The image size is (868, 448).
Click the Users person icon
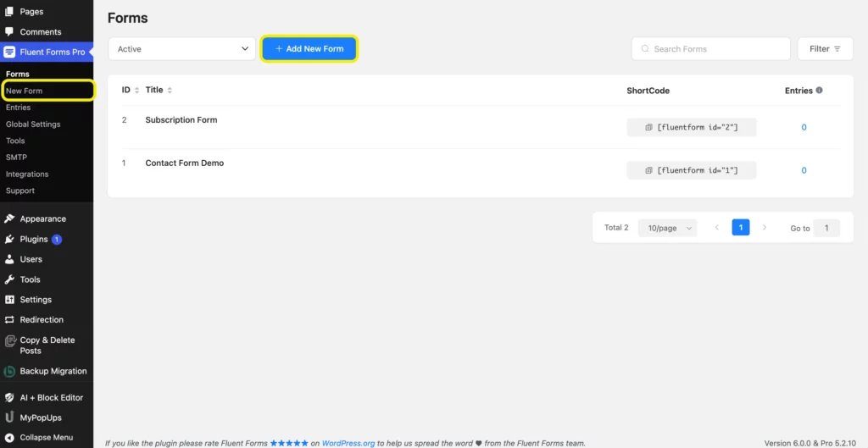point(9,259)
